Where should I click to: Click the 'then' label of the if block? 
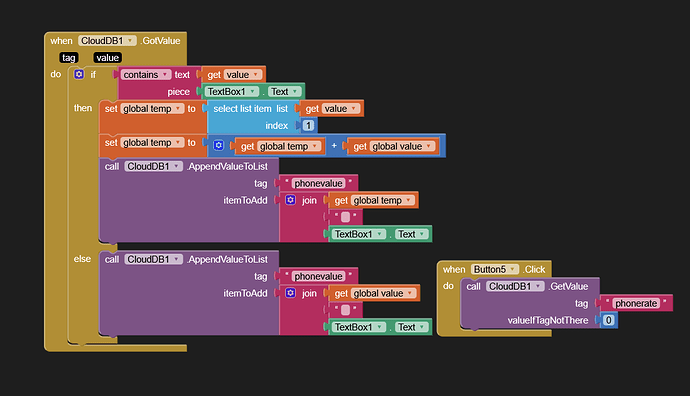[x=83, y=108]
